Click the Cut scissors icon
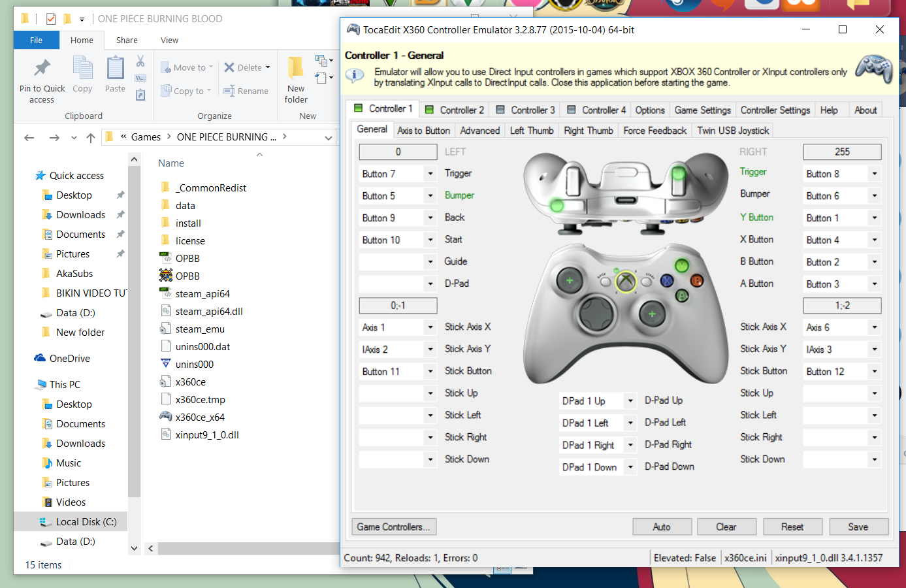 click(x=140, y=61)
